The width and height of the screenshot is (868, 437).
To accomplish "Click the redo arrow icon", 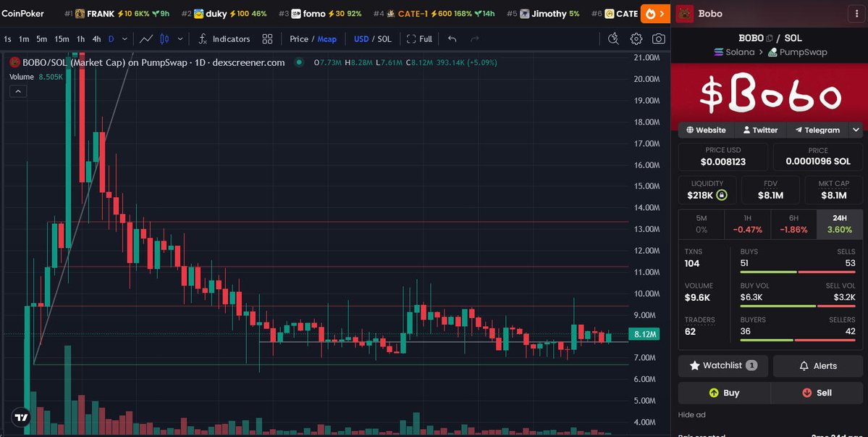I will point(474,38).
